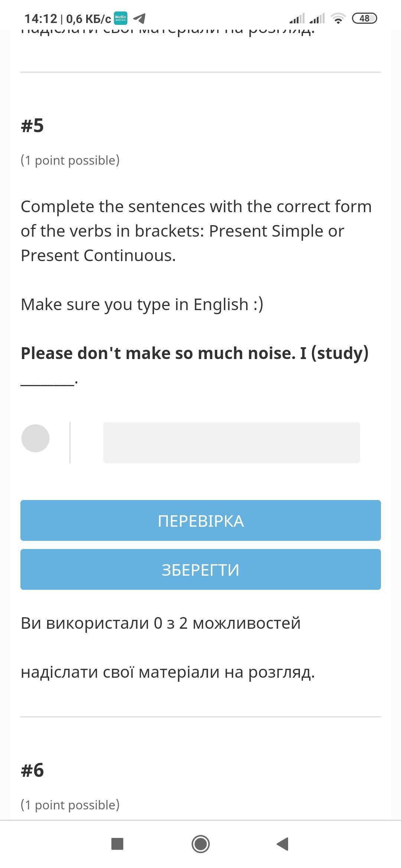
Task: Focus the answer input field for question 5
Action: tap(231, 442)
